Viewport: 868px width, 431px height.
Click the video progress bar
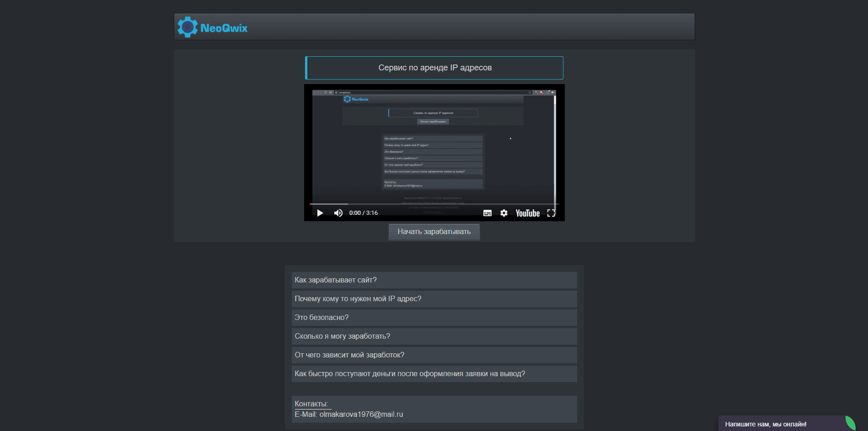[434, 204]
